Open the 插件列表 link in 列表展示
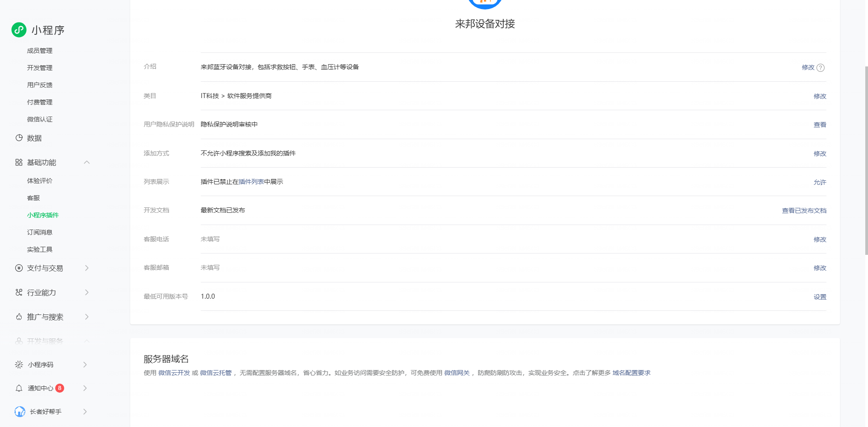The width and height of the screenshot is (868, 427). [251, 182]
